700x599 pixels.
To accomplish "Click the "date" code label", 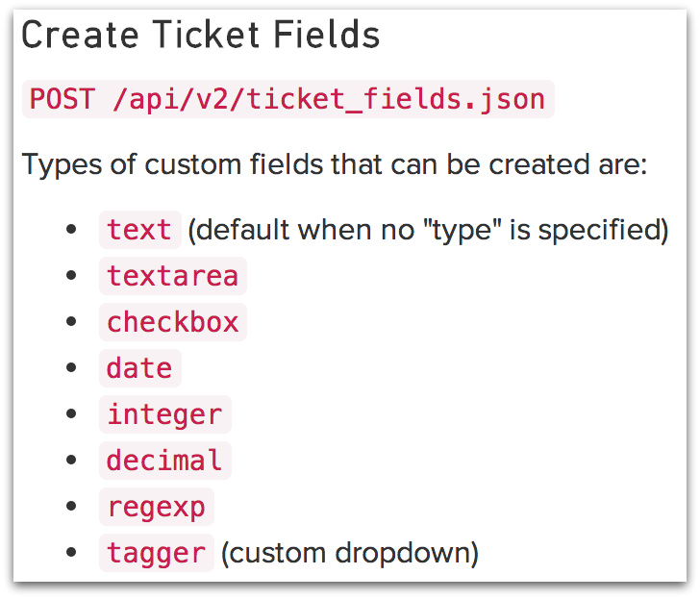I will coord(139,368).
